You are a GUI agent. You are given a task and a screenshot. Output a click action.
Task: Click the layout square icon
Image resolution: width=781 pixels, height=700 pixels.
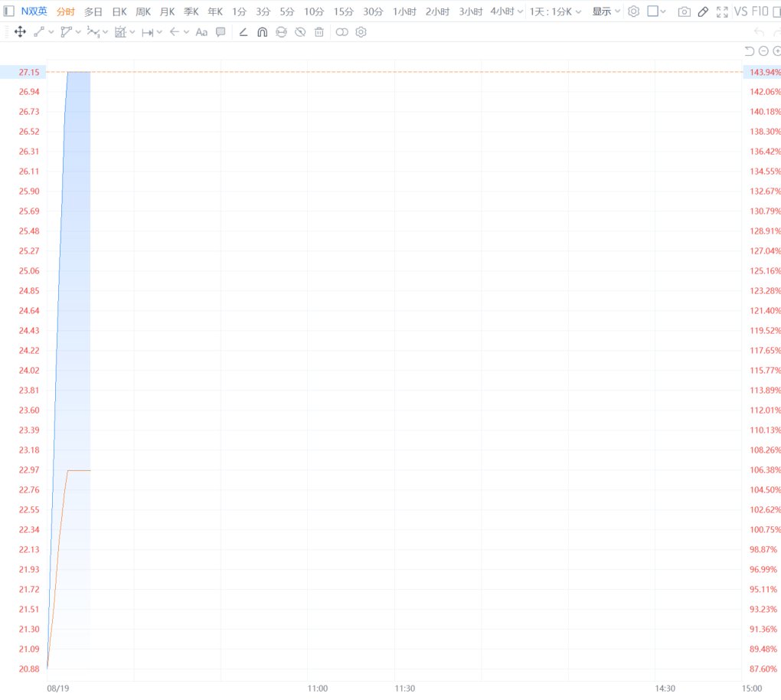click(x=652, y=11)
